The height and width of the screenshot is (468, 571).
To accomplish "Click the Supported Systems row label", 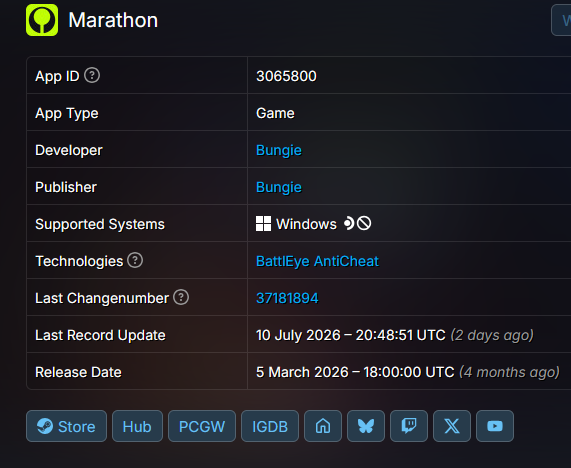I will coord(100,224).
